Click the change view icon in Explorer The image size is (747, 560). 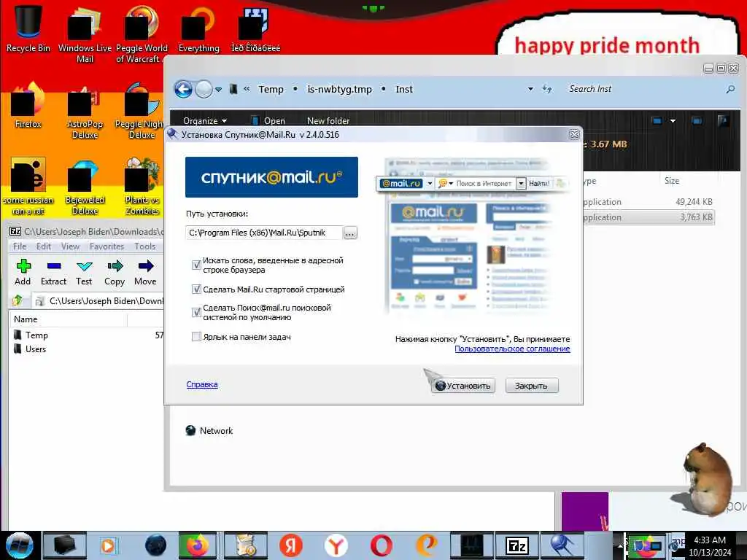[657, 121]
